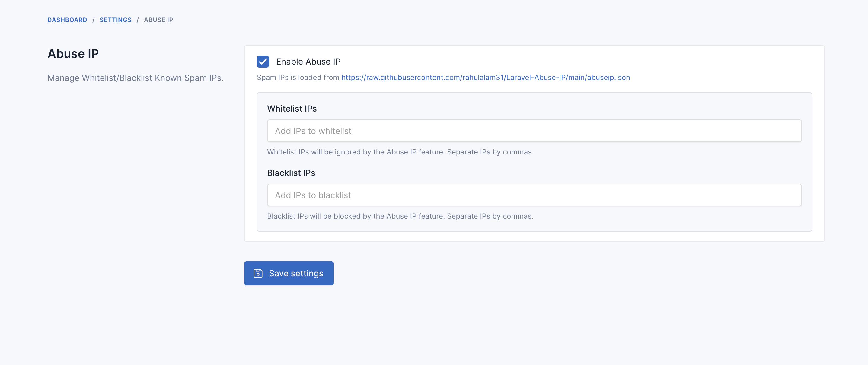This screenshot has height=365, width=868.
Task: Open the raw.githubusercontent abuseip.json link
Action: [485, 78]
